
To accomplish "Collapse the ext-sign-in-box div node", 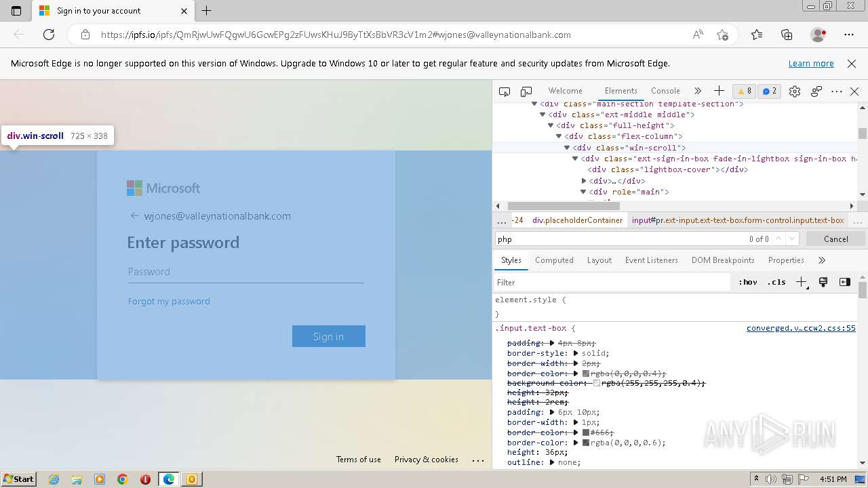I will (575, 159).
